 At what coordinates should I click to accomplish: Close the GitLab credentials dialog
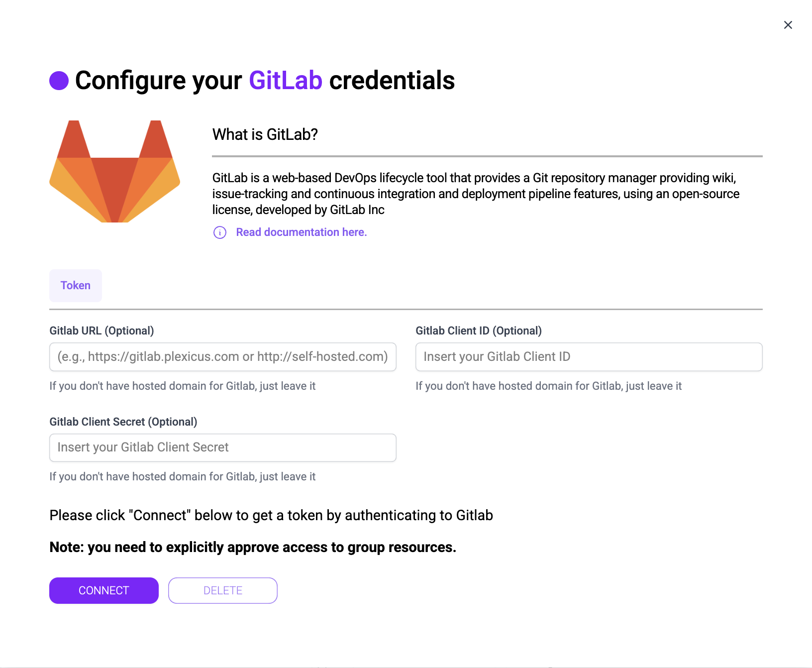pos(788,24)
